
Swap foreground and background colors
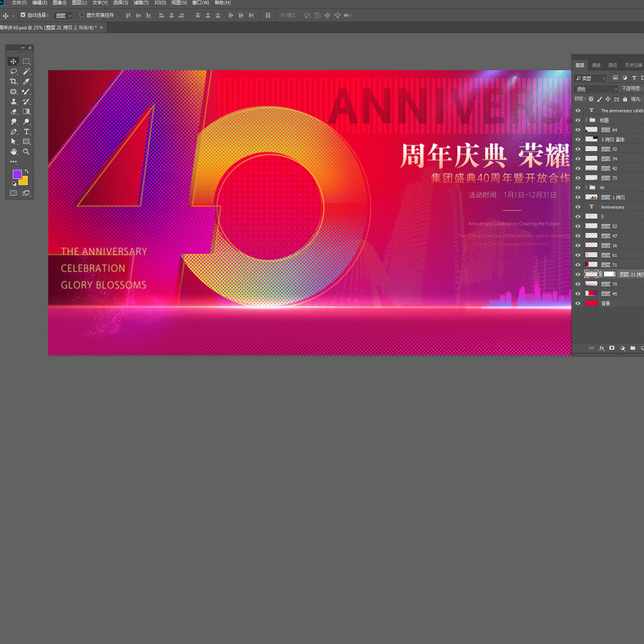point(26,171)
